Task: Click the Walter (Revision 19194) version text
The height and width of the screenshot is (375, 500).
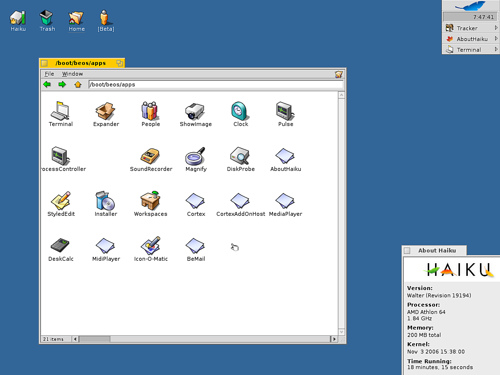Action: [x=439, y=295]
